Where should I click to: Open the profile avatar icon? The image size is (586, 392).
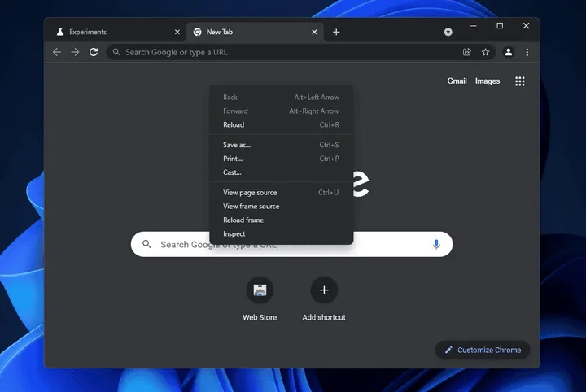pos(508,52)
